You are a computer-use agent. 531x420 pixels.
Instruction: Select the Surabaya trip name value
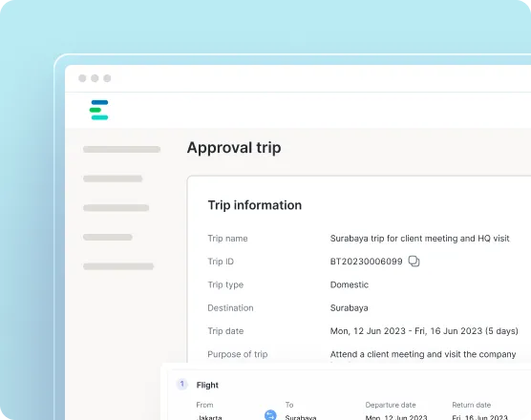[419, 239]
